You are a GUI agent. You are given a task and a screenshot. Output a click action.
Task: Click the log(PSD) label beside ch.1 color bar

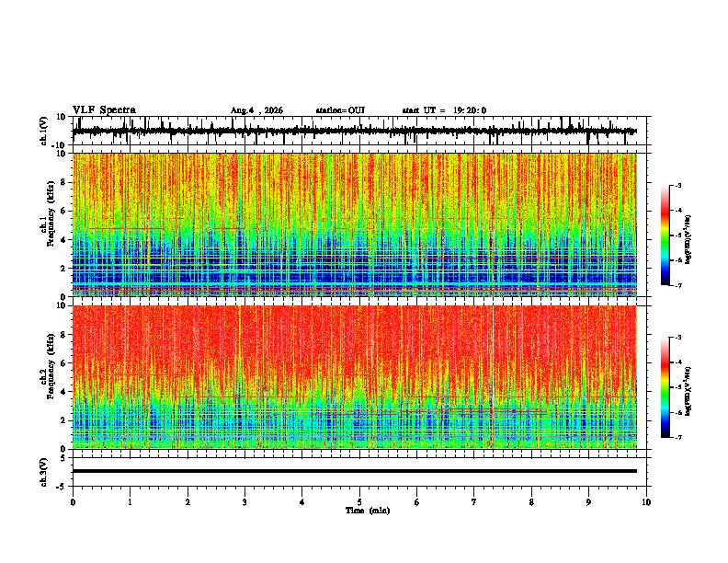tap(688, 239)
